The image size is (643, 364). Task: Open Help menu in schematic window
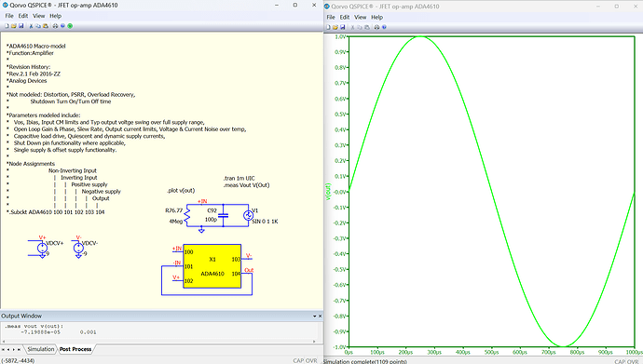tap(55, 16)
